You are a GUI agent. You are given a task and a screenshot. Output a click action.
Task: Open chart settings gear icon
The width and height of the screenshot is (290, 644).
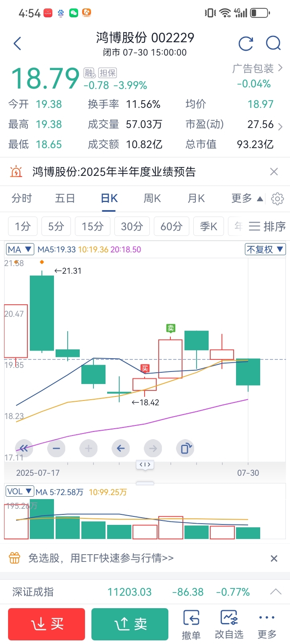tap(278, 199)
